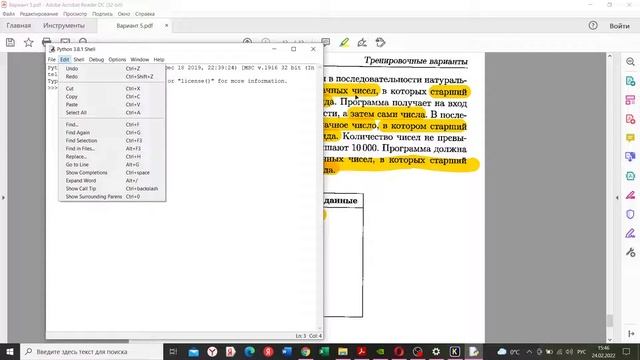Open the Windows notification center icon

[627, 351]
